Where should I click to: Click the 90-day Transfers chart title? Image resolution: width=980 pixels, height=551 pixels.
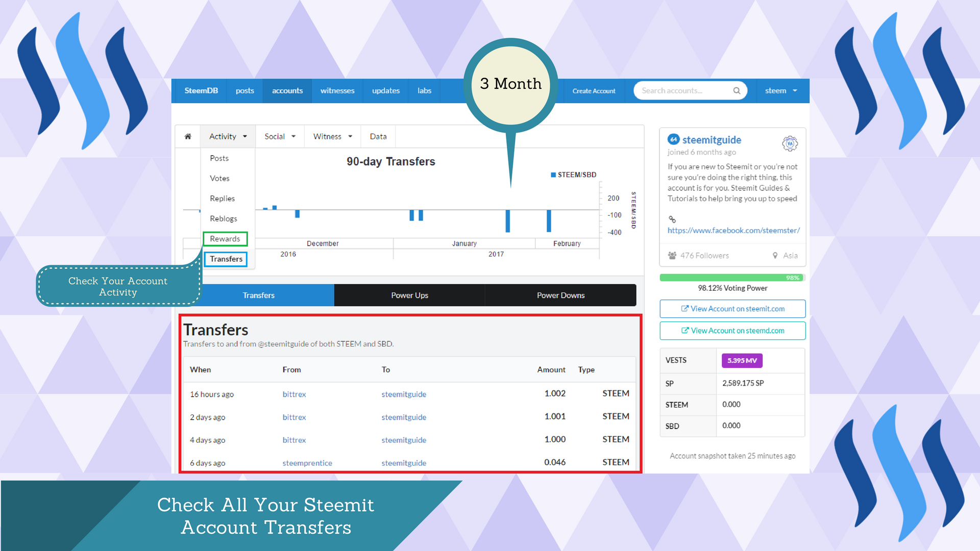390,162
